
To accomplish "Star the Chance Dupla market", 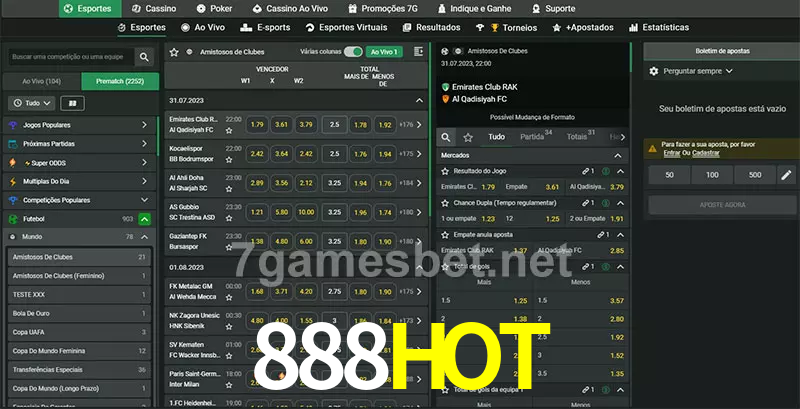I will pyautogui.click(x=445, y=203).
